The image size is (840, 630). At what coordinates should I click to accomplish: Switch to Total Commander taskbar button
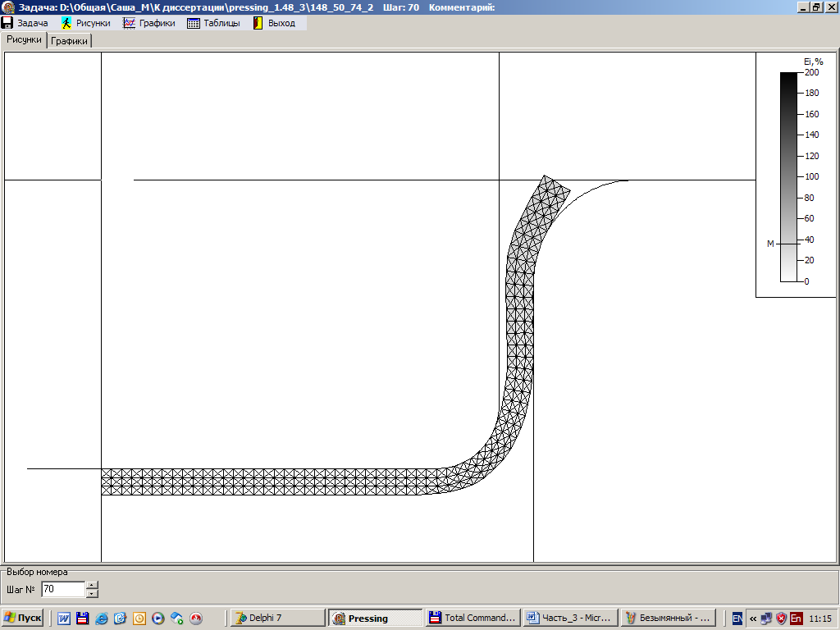473,618
